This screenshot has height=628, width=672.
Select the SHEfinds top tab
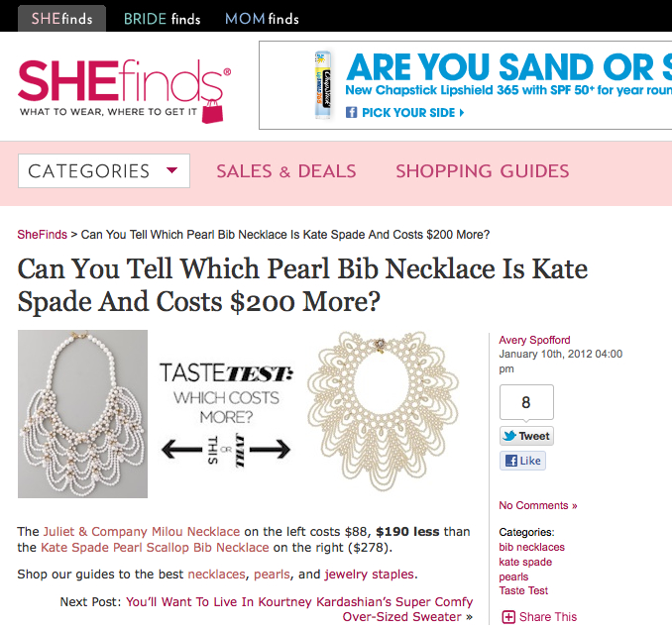pyautogui.click(x=61, y=19)
